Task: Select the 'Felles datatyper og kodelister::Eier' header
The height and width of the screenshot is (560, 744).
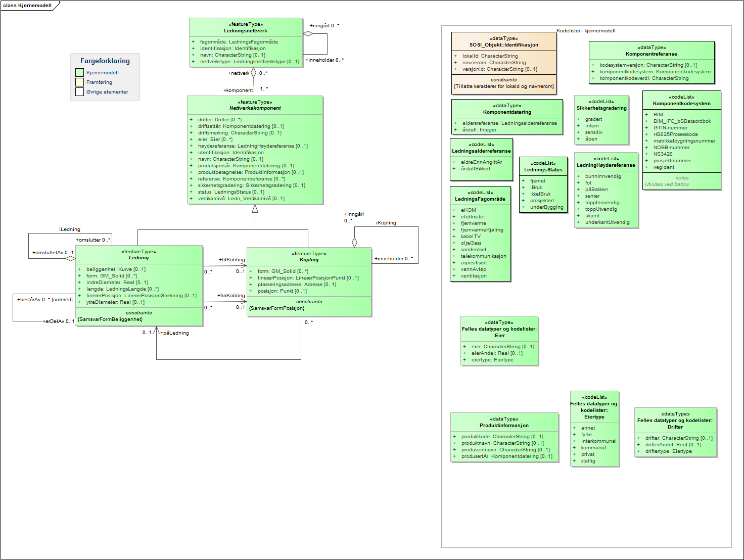Action: pos(499,329)
